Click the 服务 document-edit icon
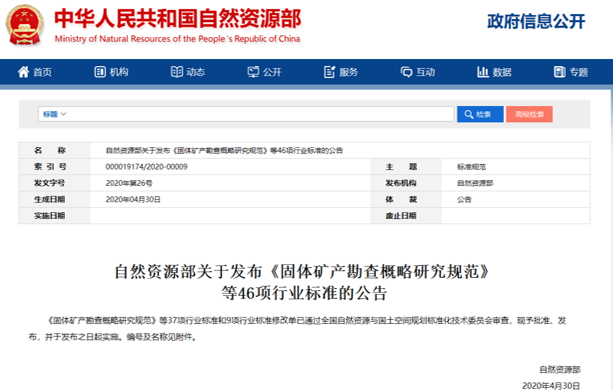 [x=330, y=72]
